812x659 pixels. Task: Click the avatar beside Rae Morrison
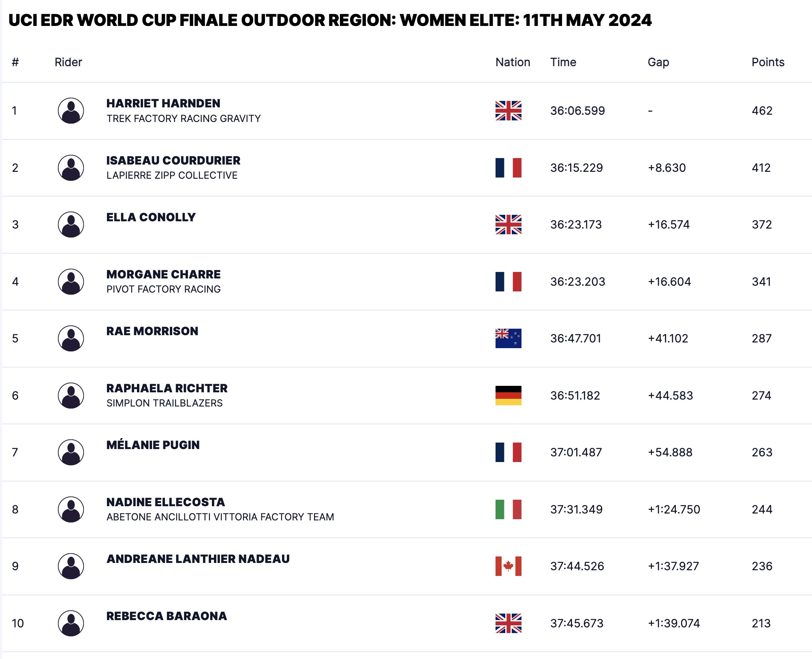[x=71, y=338]
